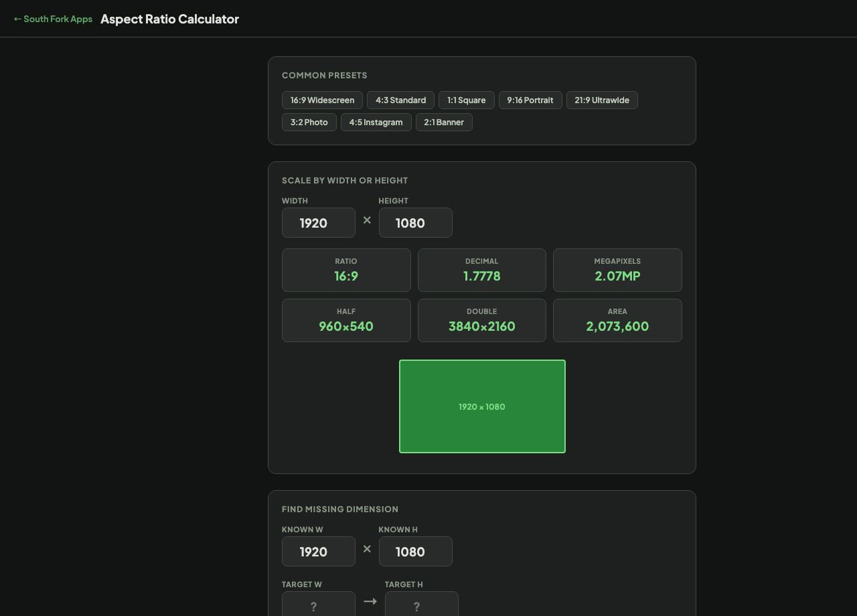Click the Scale by Width or Height heading
The width and height of the screenshot is (857, 616).
click(345, 180)
